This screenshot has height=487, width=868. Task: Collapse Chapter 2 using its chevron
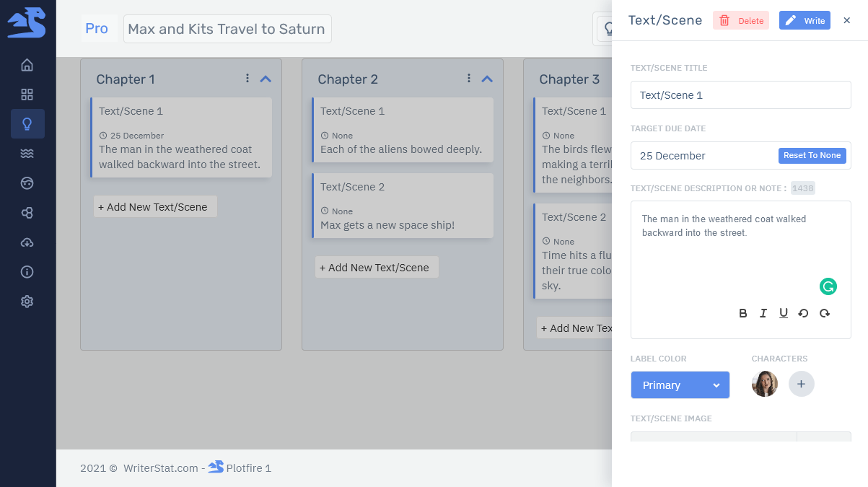[x=486, y=79]
